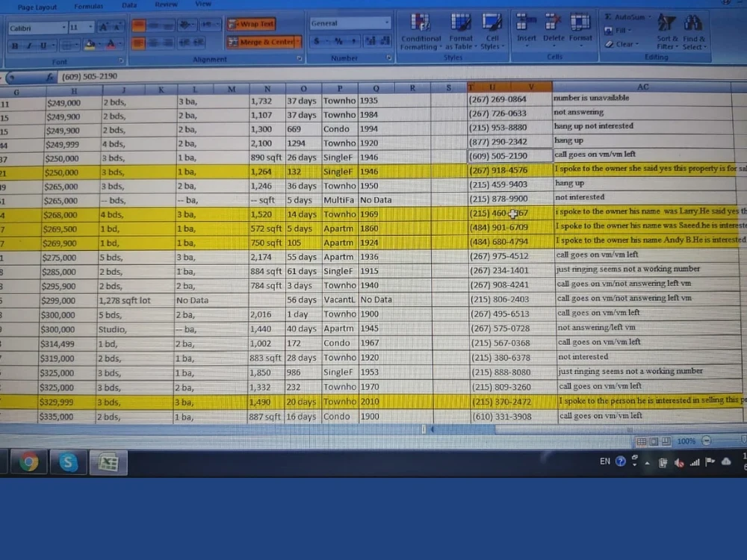Toggle Wrap Text
747x560 pixels.
pyautogui.click(x=252, y=24)
